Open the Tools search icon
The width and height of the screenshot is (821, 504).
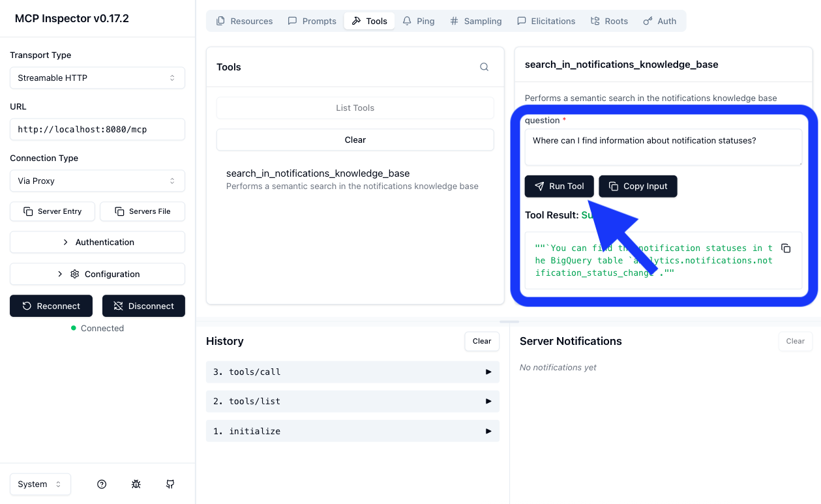(x=484, y=67)
